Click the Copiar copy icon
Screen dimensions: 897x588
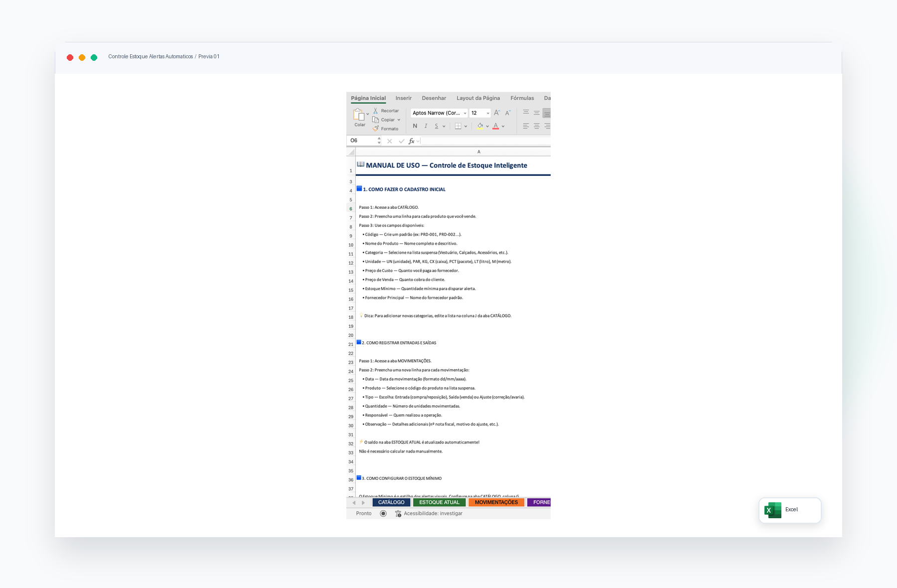tap(376, 120)
